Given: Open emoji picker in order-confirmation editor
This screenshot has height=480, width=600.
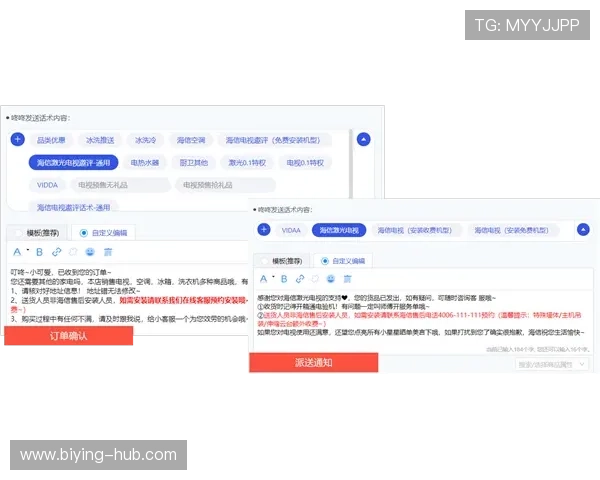Looking at the screenshot, I should [x=90, y=252].
